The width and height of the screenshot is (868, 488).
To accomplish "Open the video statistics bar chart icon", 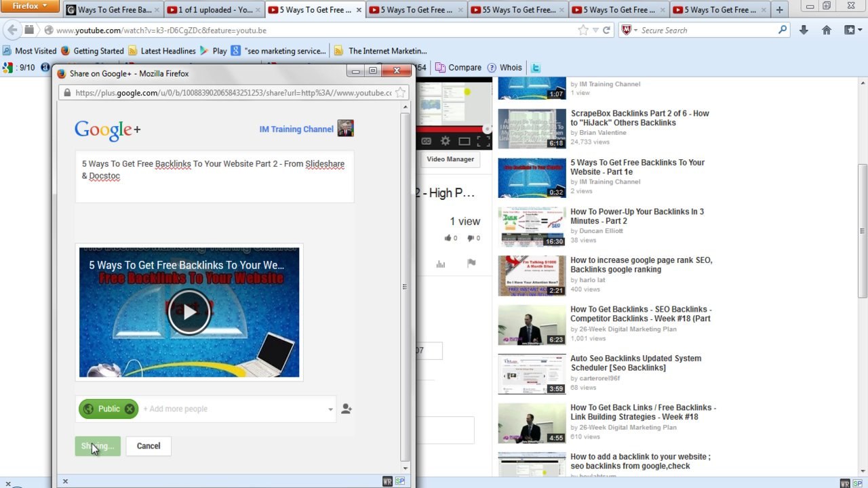I will click(441, 264).
